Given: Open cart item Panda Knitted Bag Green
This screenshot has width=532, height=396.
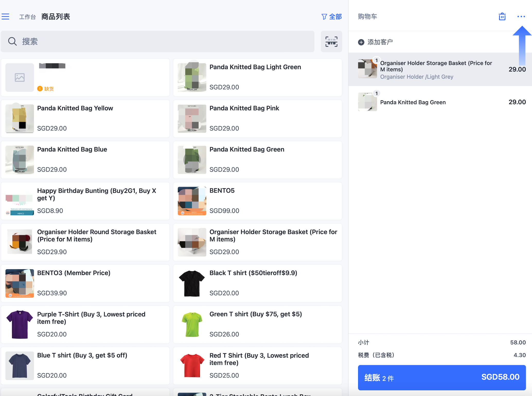Looking at the screenshot, I should click(440, 102).
